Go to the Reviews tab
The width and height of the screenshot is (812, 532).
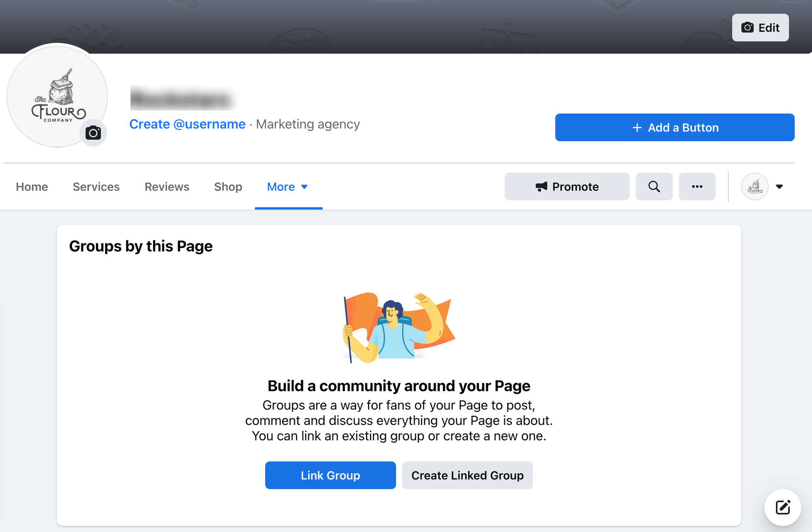coord(167,186)
